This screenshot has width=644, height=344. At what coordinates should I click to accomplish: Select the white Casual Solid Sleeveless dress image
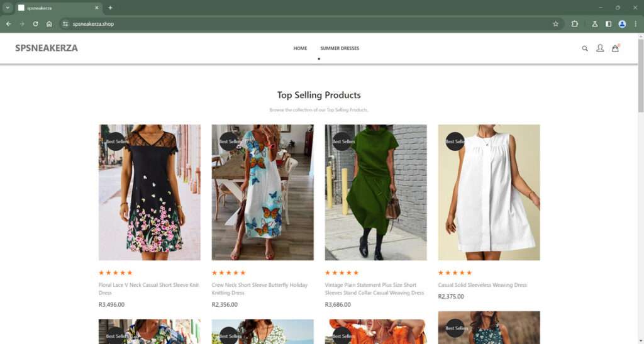tap(489, 192)
